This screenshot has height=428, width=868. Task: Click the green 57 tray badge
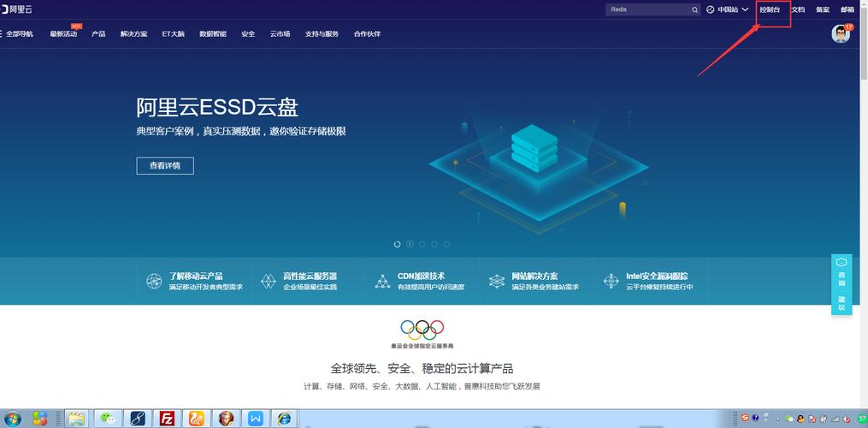click(x=863, y=419)
